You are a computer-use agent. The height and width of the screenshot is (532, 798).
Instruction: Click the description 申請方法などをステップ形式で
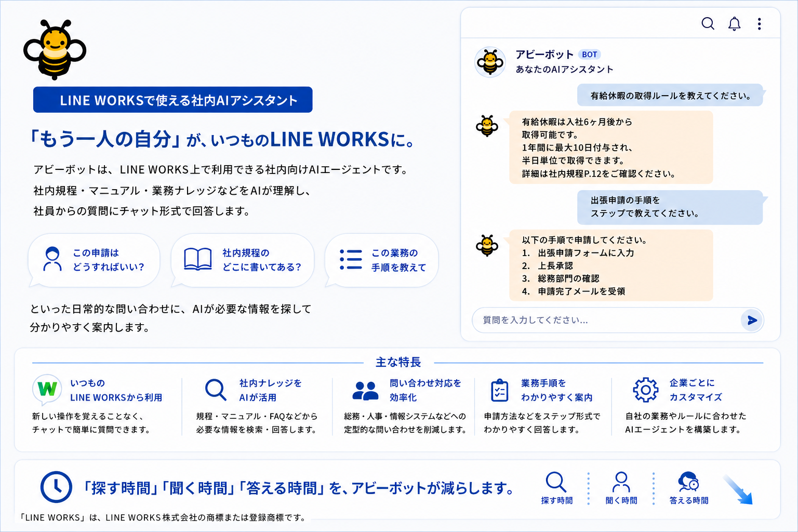[x=542, y=416]
